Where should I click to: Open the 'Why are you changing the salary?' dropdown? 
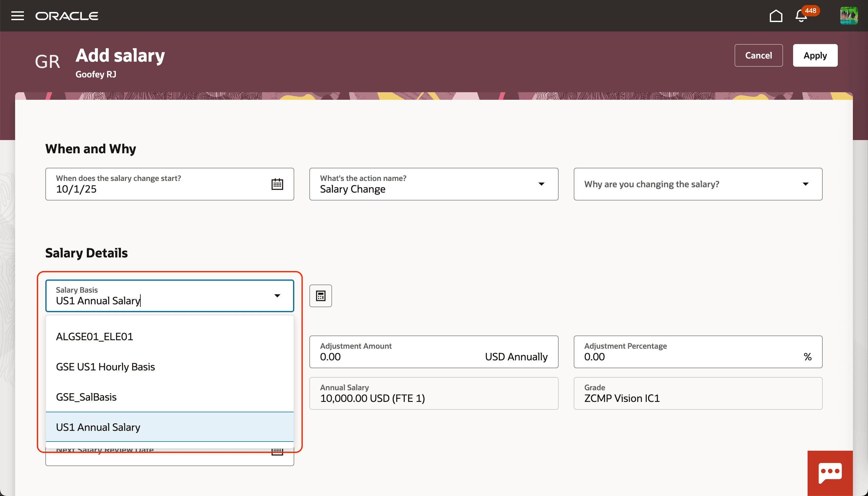[805, 184]
